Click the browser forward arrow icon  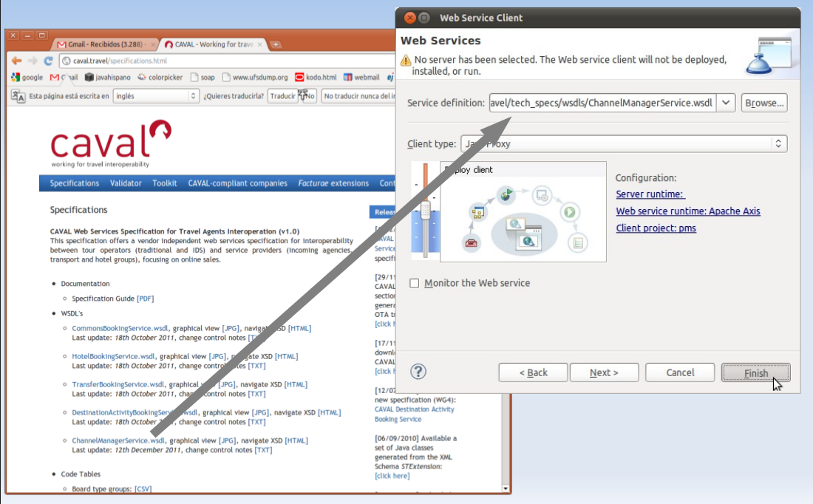[x=33, y=61]
